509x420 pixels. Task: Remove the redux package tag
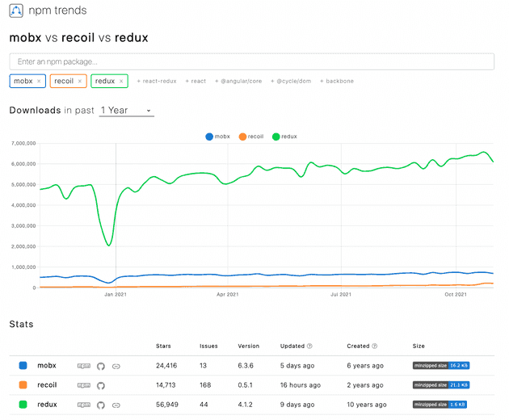click(121, 82)
